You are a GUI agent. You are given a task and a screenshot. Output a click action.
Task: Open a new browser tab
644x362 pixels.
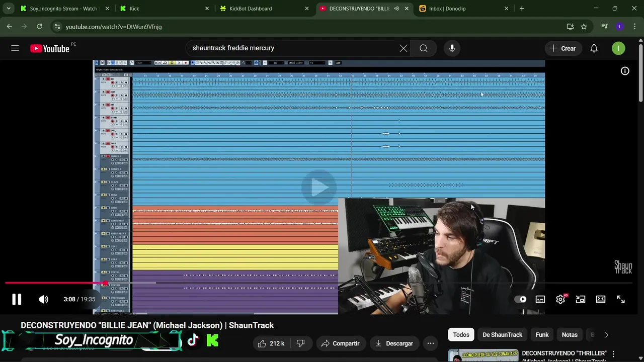pyautogui.click(x=522, y=9)
